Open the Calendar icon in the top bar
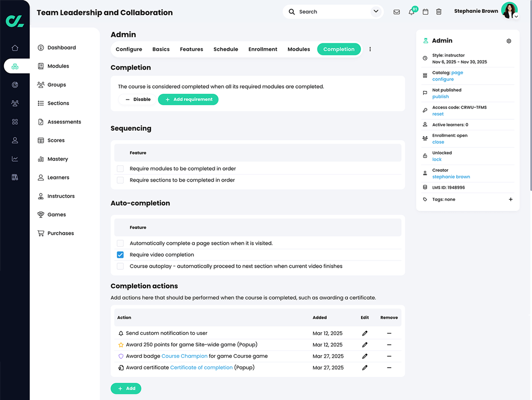 [x=425, y=12]
